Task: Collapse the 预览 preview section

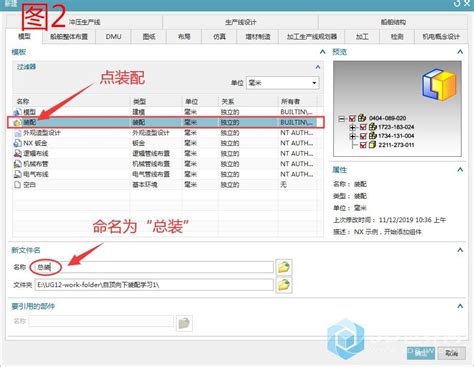Action: (x=460, y=52)
